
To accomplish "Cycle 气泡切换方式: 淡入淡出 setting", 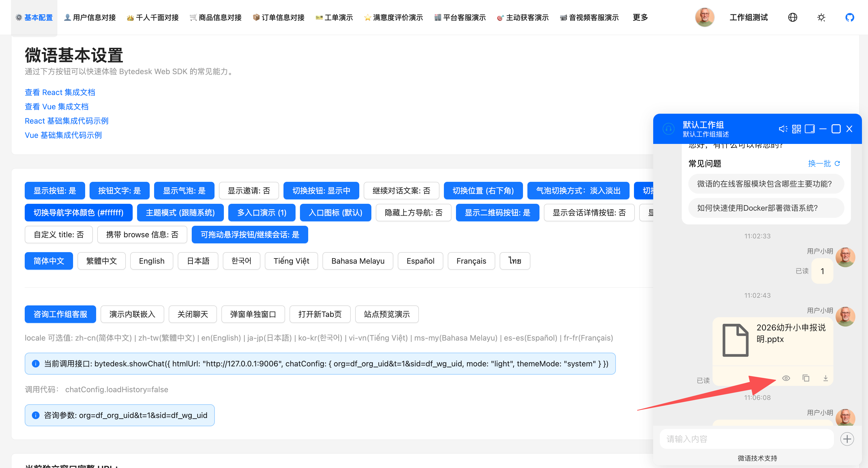I will 578,191.
